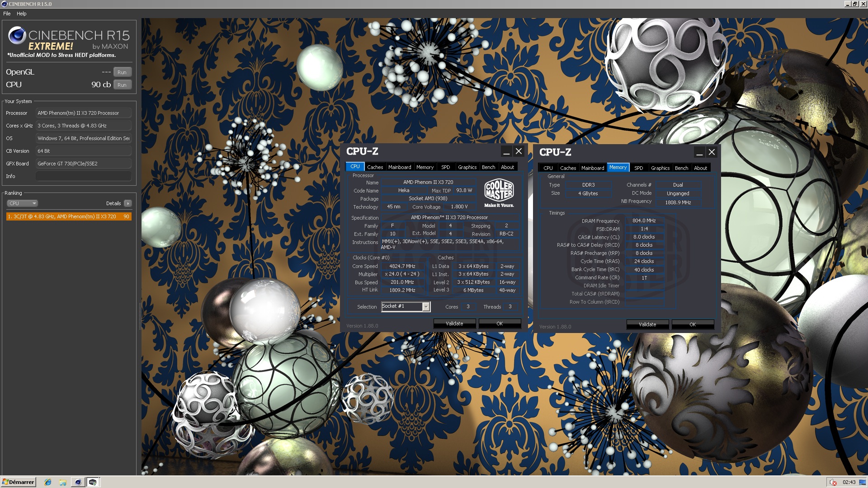
Task: Switch to Caches tab in left CPU-Z
Action: 375,167
